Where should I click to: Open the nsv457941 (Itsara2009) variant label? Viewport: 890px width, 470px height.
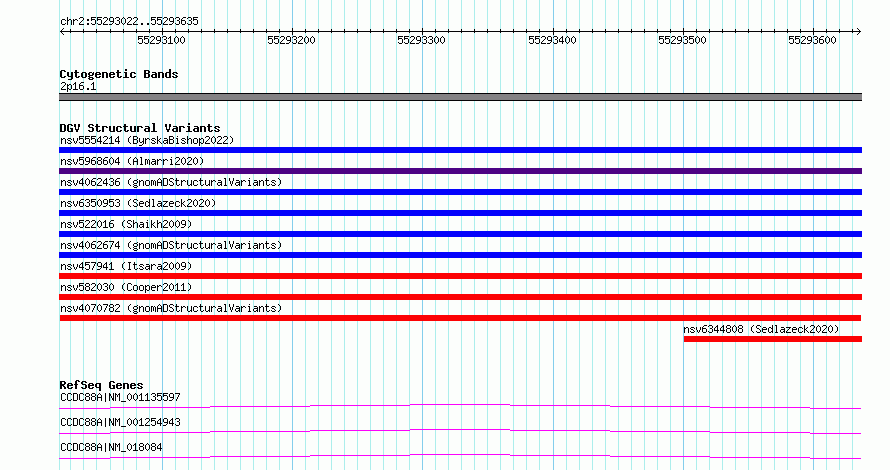click(x=126, y=266)
